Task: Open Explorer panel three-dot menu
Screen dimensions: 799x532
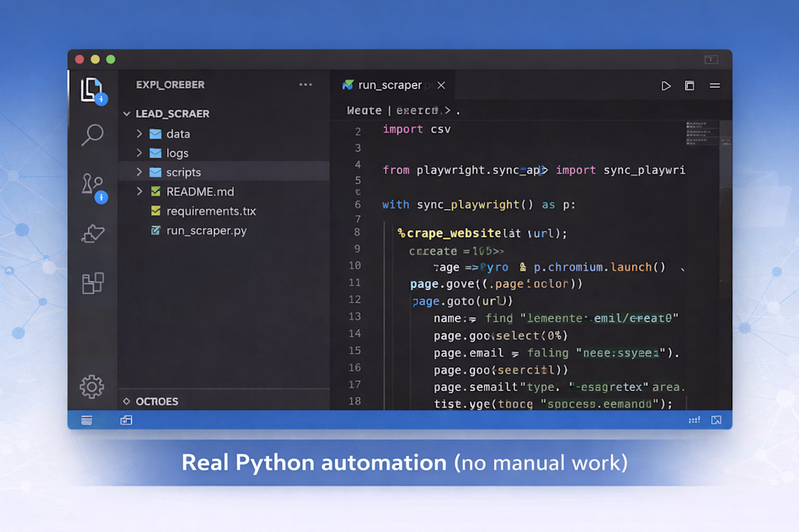Action: click(x=305, y=84)
